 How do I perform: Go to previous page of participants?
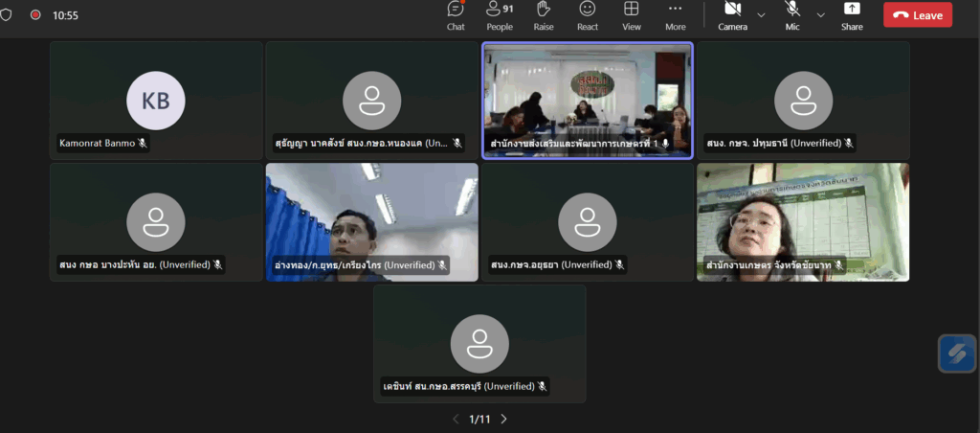point(456,419)
